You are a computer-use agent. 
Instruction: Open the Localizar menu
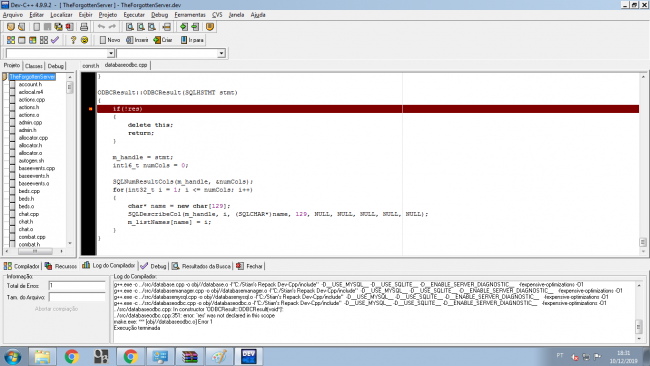[x=61, y=15]
